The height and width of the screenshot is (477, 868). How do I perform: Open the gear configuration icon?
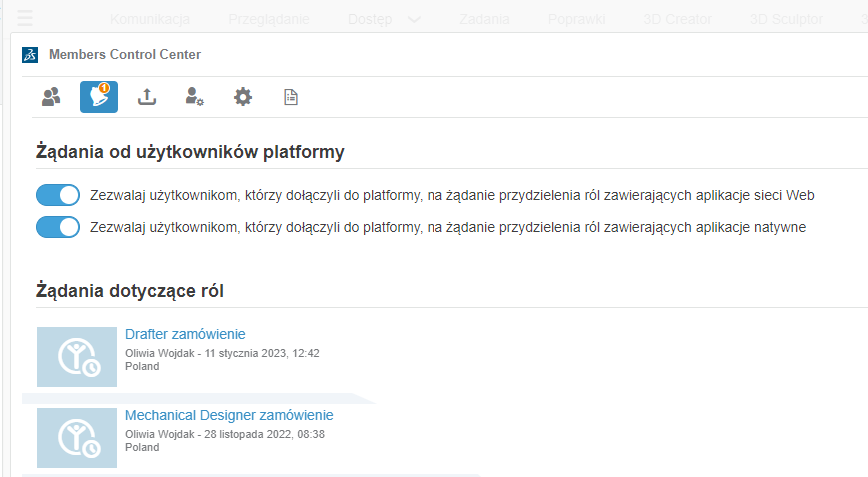243,97
